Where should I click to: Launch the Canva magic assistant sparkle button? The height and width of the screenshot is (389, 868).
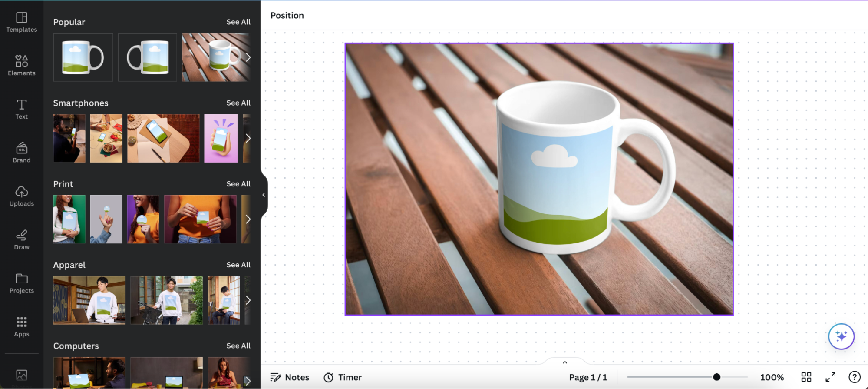point(841,336)
